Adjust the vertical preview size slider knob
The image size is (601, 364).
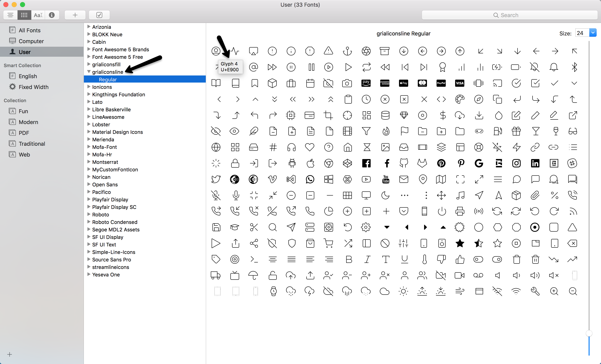coord(589,333)
